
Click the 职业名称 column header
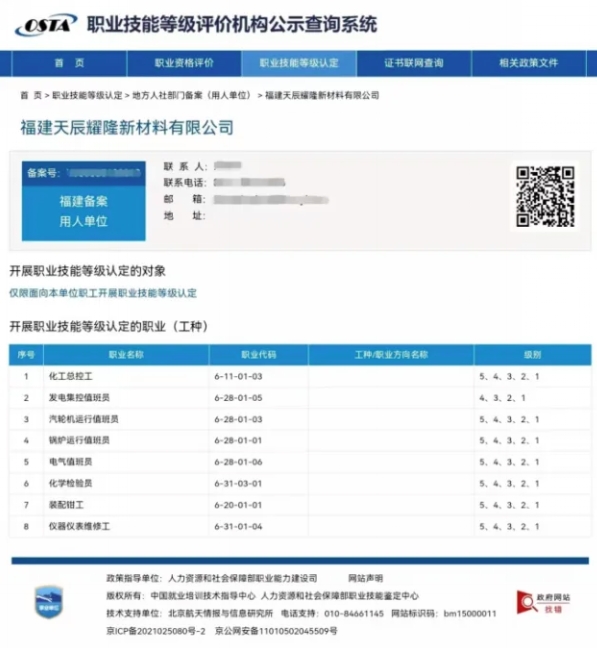[x=126, y=355]
